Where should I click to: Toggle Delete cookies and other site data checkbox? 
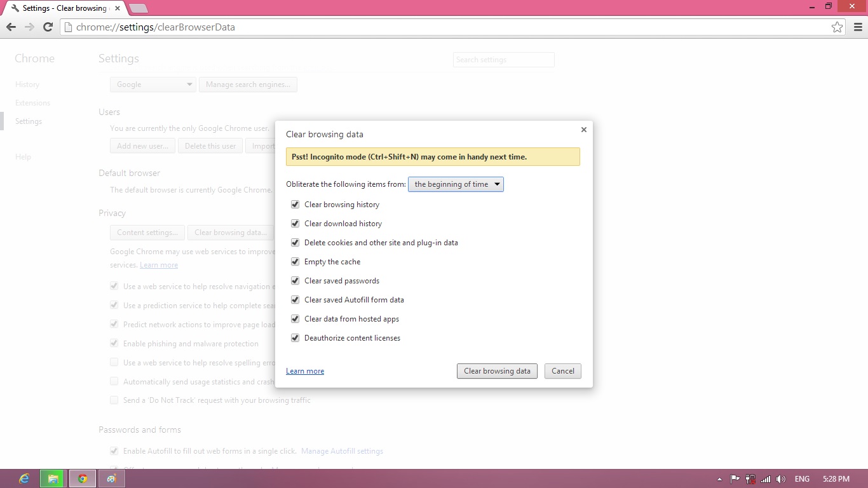pyautogui.click(x=295, y=243)
